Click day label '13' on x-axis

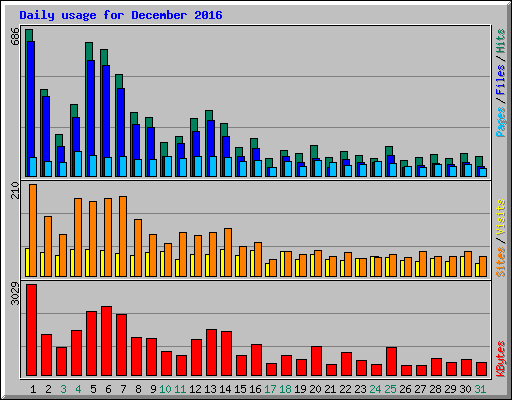click(x=210, y=389)
